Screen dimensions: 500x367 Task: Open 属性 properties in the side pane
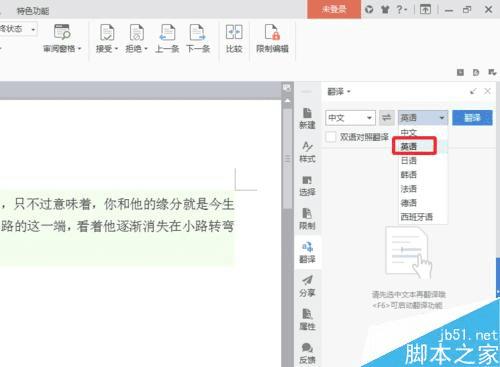click(x=307, y=320)
